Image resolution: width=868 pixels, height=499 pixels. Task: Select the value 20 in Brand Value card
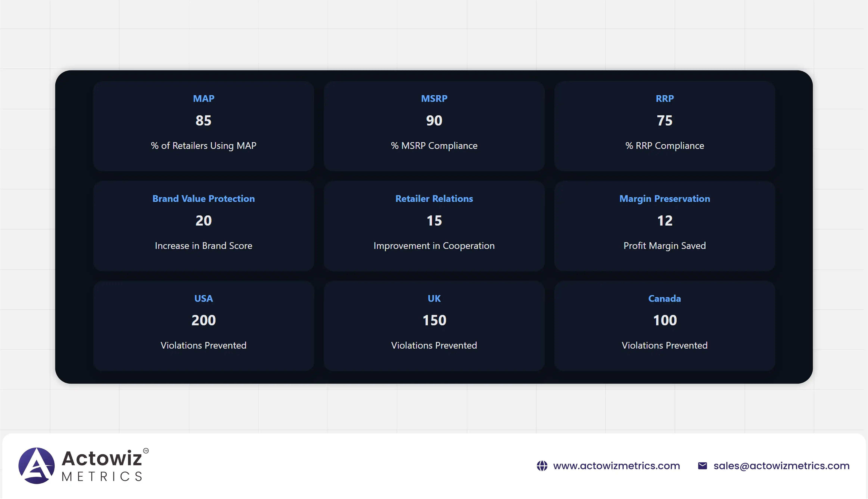[x=203, y=221]
